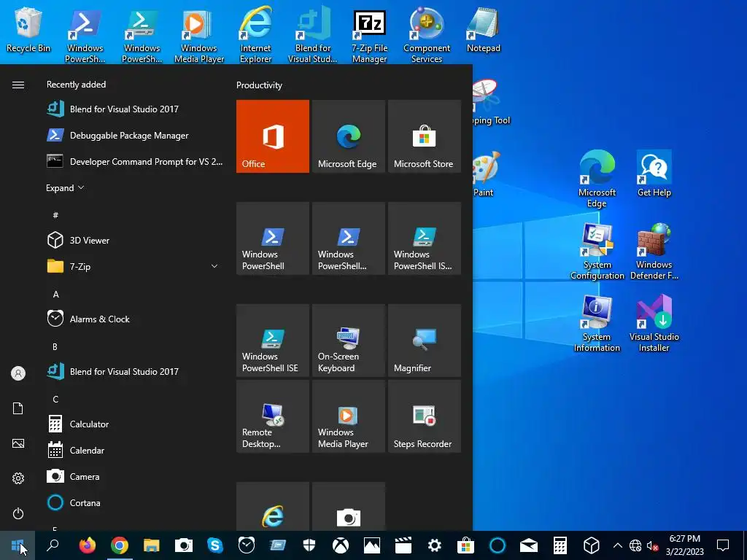Select Visual Studio Installer desktop shortcut
The image size is (747, 560).
tap(654, 324)
